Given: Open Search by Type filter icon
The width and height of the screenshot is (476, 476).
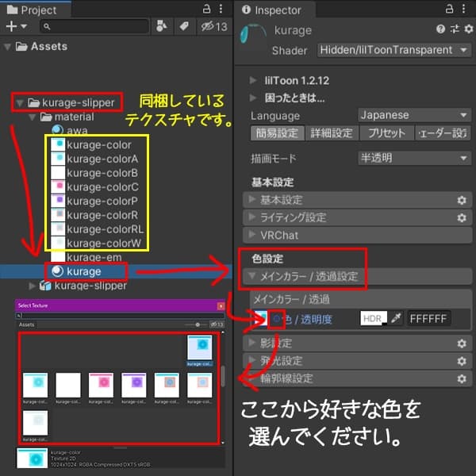Looking at the screenshot, I should [162, 26].
